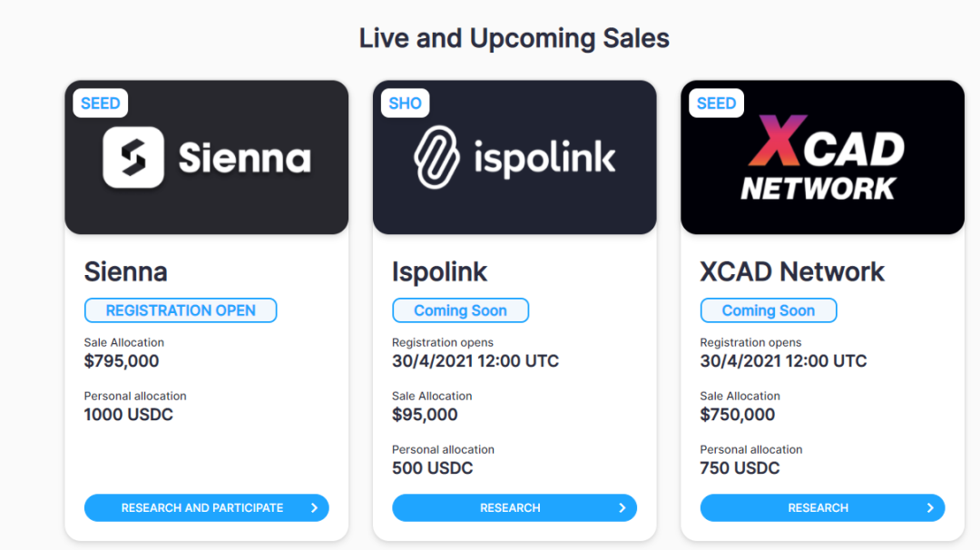The height and width of the screenshot is (550, 980).
Task: Click the SHO badge on Ispolink card
Action: point(405,103)
